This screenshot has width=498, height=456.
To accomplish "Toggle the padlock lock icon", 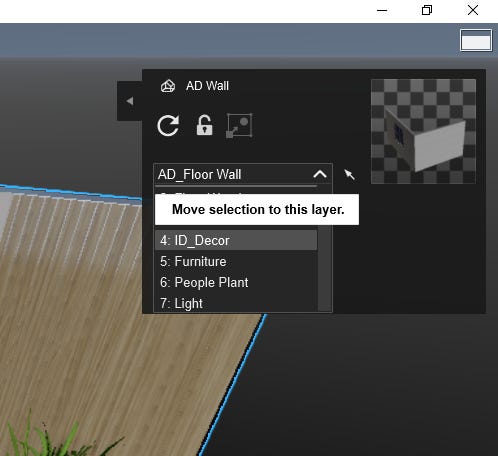I will click(204, 125).
